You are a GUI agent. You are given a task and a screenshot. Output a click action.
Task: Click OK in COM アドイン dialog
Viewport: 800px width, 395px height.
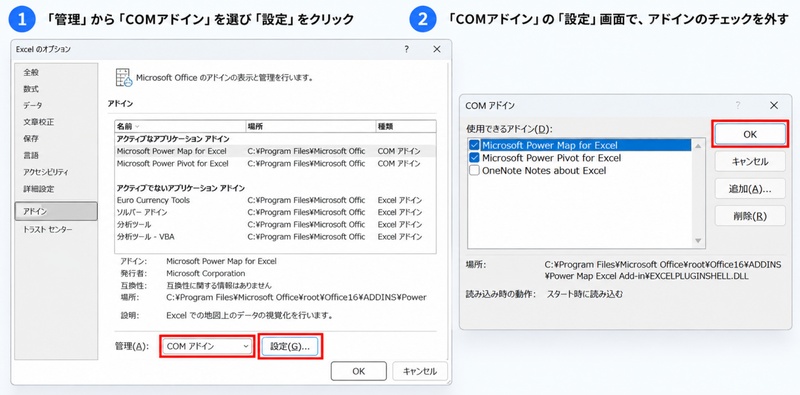(x=750, y=134)
